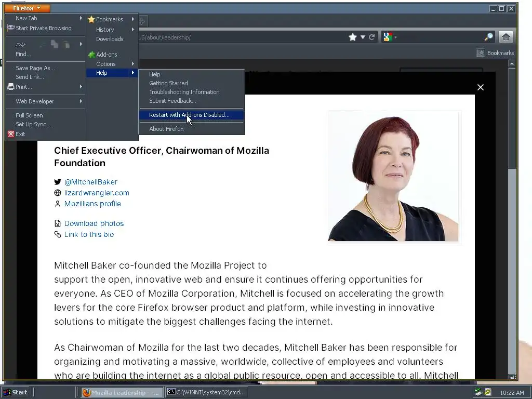
Task: Open the Google search engine selector
Action: pyautogui.click(x=389, y=37)
